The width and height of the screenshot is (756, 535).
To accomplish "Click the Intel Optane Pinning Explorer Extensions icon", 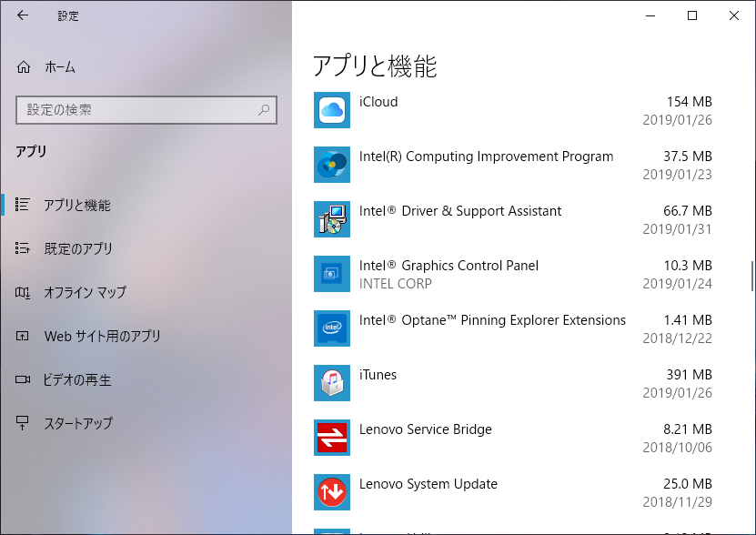I will tap(332, 328).
